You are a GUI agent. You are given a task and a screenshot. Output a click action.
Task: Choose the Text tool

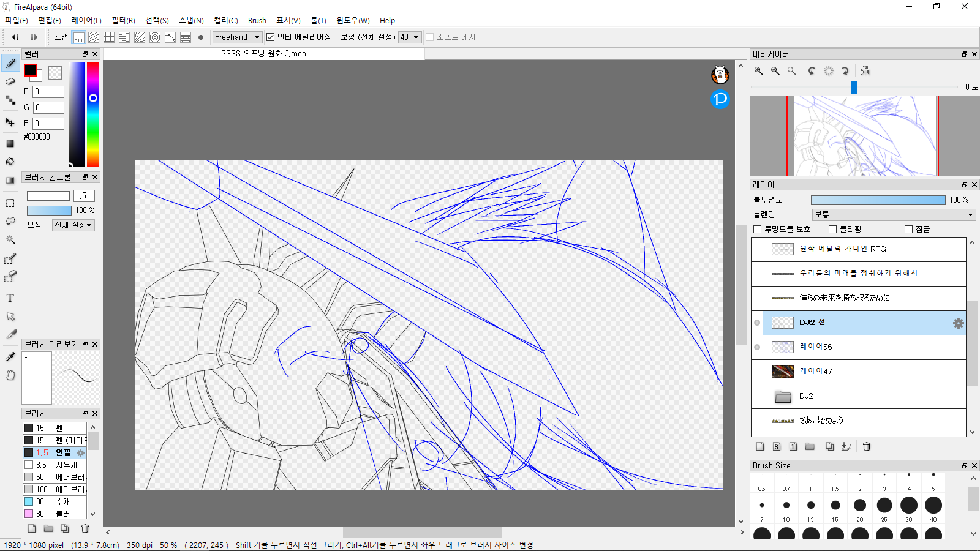(x=10, y=298)
